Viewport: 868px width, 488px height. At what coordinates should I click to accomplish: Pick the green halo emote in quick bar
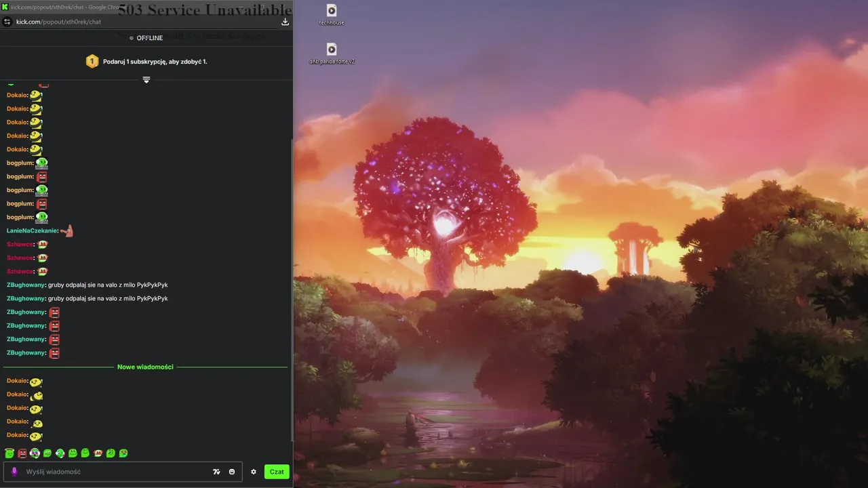tap(9, 453)
